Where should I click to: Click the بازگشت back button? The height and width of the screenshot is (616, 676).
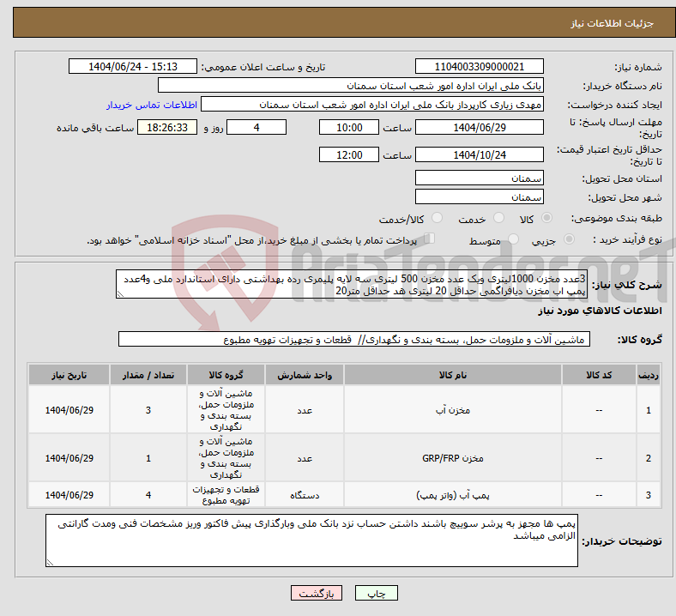click(x=317, y=593)
